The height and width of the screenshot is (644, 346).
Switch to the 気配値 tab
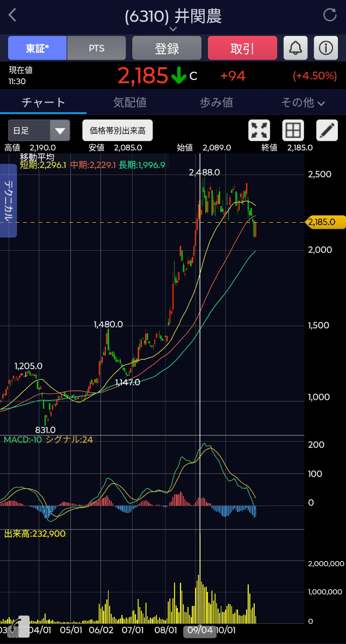point(130,103)
